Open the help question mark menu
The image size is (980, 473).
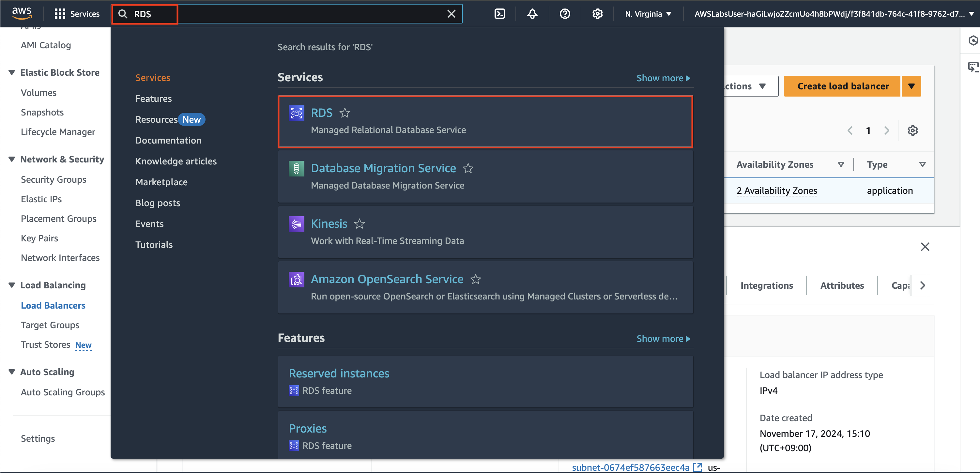point(565,14)
